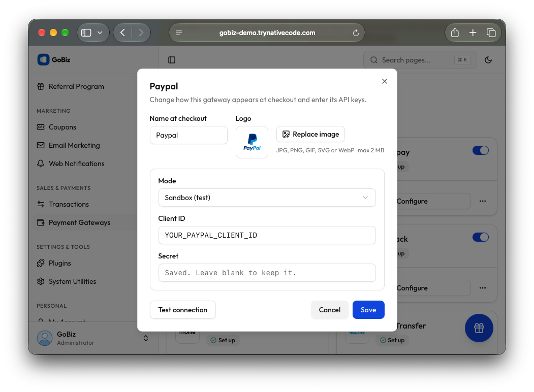Click the Replace image picture icon
This screenshot has height=392, width=534.
pos(286,134)
